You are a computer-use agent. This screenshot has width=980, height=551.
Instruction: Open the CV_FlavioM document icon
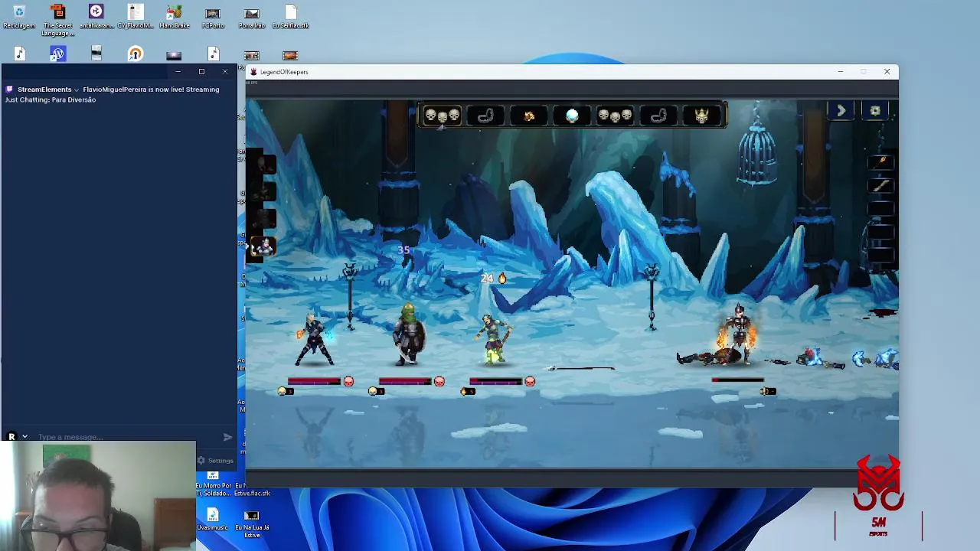pos(136,18)
